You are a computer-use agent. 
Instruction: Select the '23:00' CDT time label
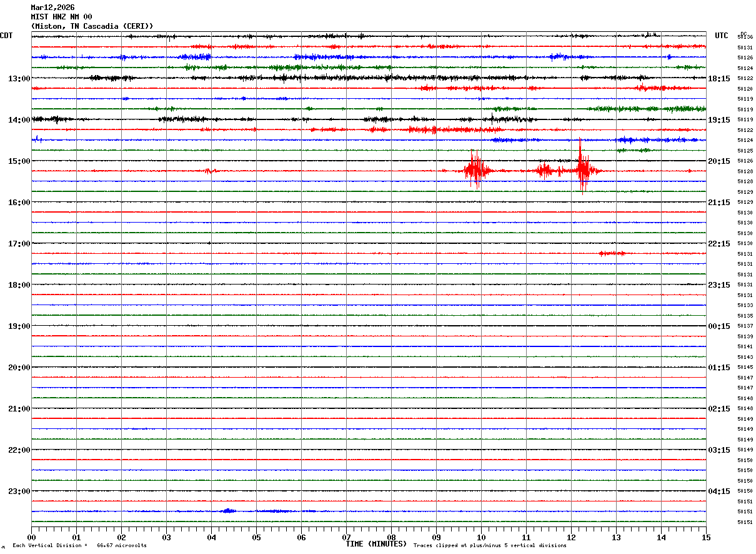click(19, 491)
